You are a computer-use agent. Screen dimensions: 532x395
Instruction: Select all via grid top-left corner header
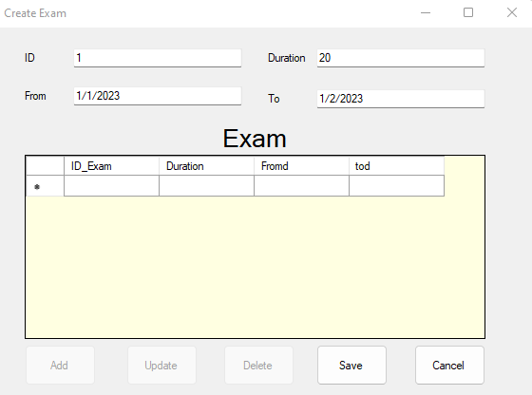46,166
